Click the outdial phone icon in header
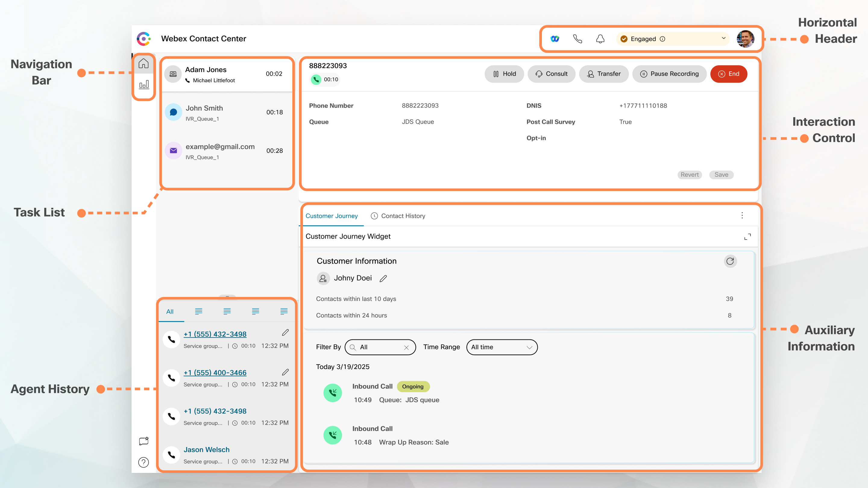The height and width of the screenshot is (488, 868). pos(577,39)
